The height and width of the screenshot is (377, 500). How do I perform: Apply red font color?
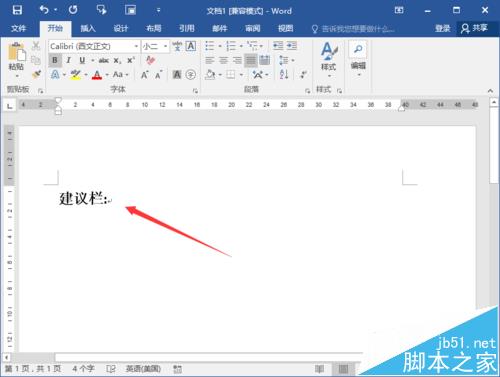pyautogui.click(x=97, y=75)
